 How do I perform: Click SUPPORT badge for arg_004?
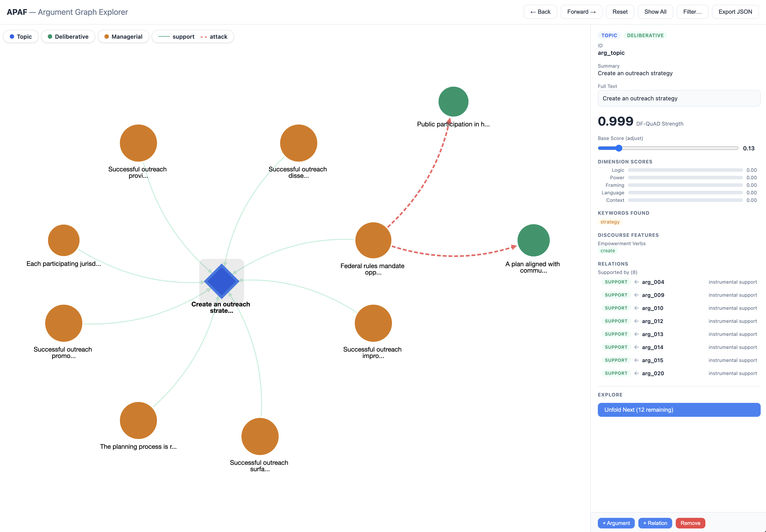(616, 282)
